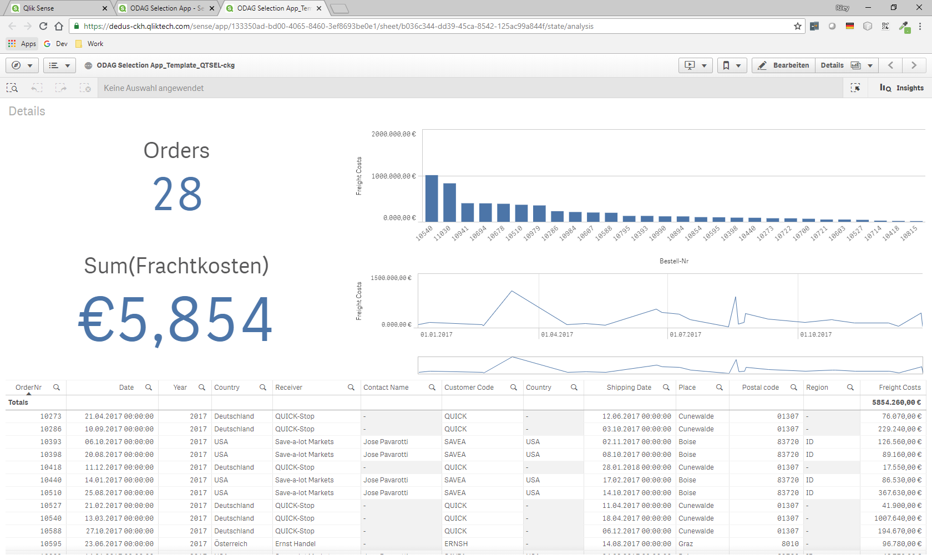This screenshot has width=932, height=560.
Task: Select freight cost 1007.640,00 € cell
Action: point(898,518)
